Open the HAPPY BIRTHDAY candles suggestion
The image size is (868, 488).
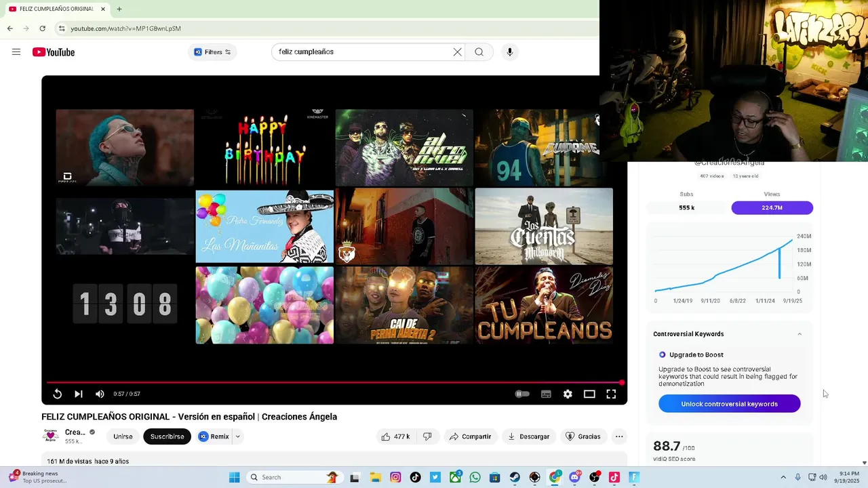pyautogui.click(x=264, y=147)
